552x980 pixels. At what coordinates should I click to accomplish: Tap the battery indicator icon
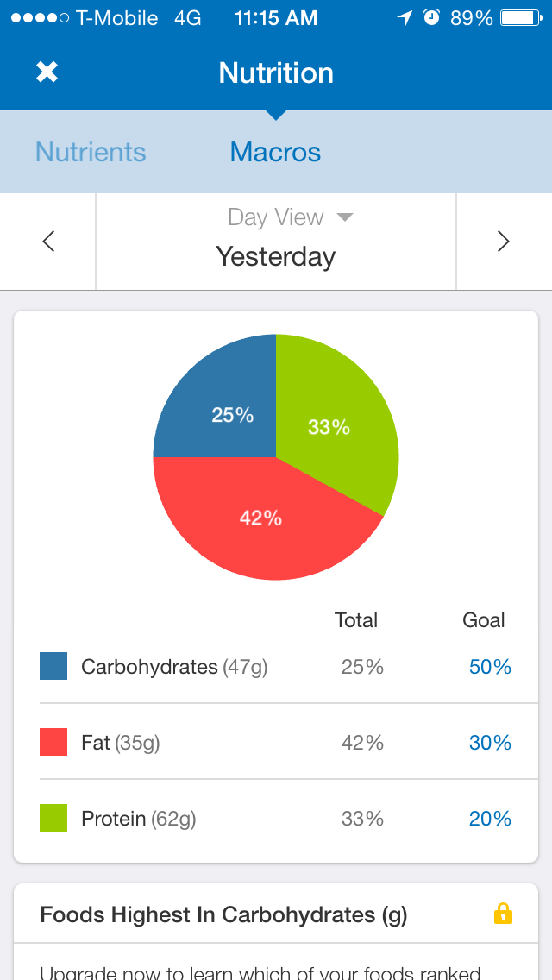point(519,18)
